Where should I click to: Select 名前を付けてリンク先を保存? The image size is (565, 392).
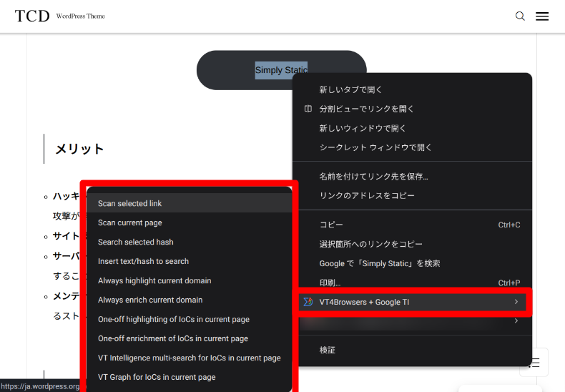[412, 177]
